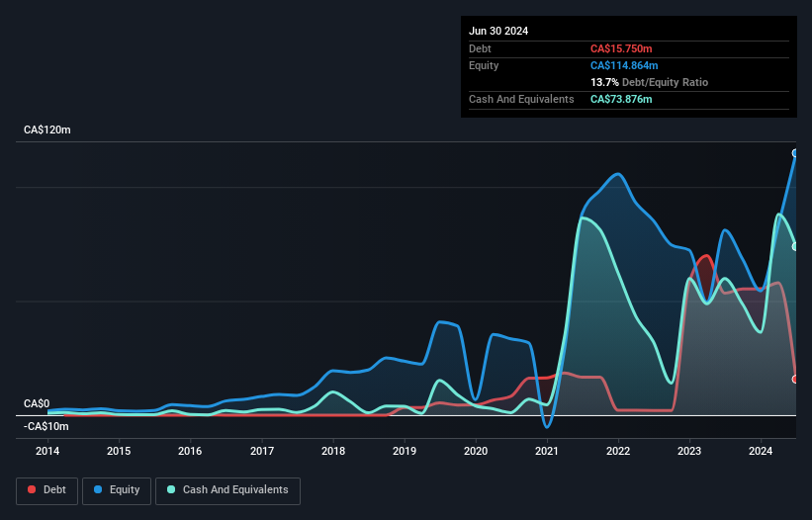Click the blue Equity endpoint marker

point(795,153)
